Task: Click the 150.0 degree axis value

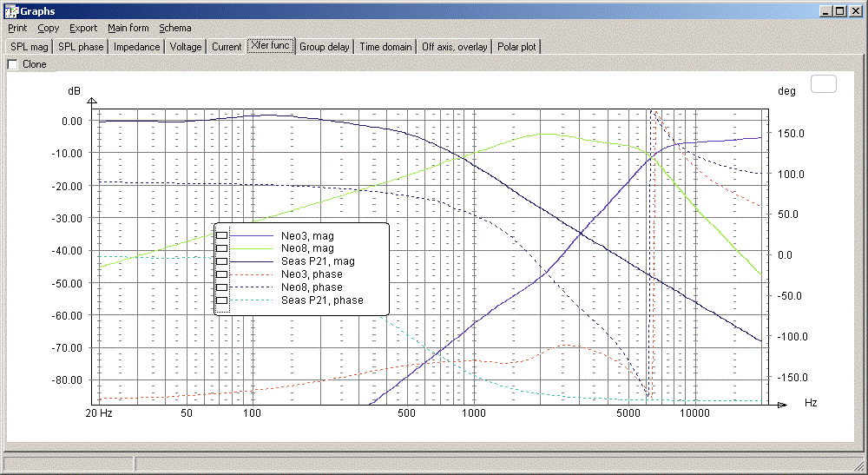Action: [791, 134]
